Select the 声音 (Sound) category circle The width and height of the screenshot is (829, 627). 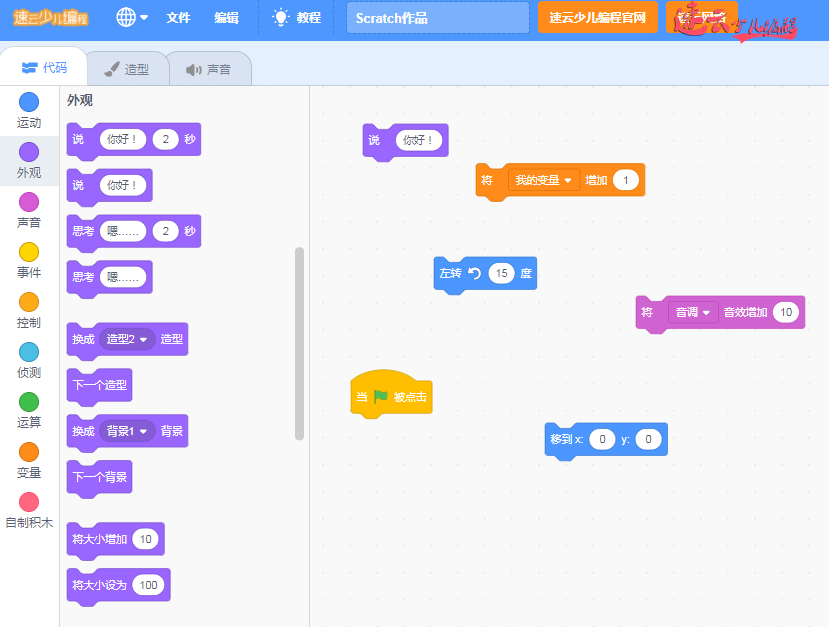click(x=29, y=202)
